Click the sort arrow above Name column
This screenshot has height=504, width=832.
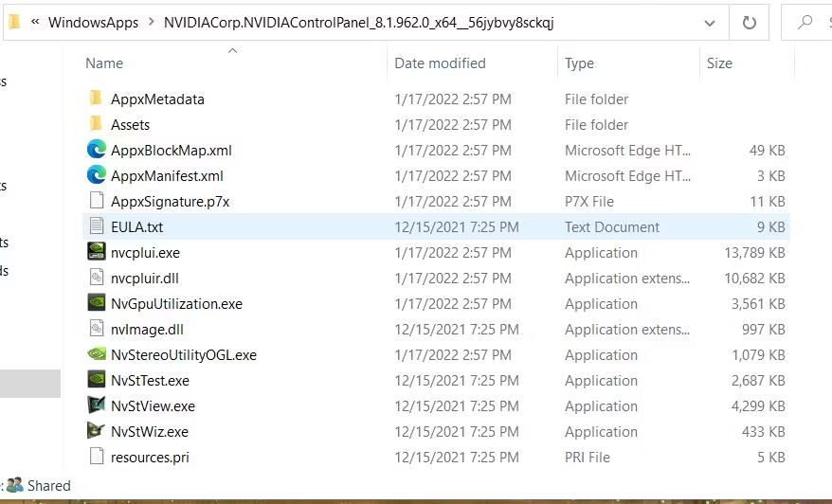[232, 50]
